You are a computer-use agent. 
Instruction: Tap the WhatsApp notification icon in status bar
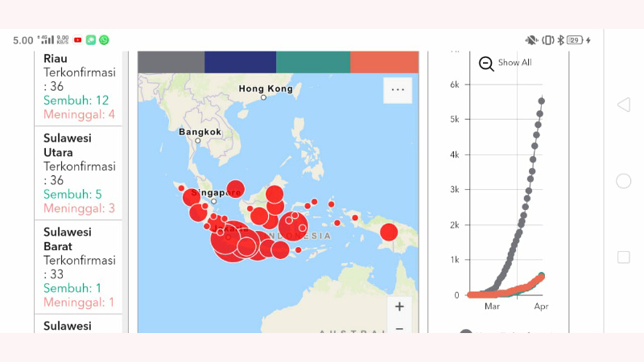click(x=104, y=39)
